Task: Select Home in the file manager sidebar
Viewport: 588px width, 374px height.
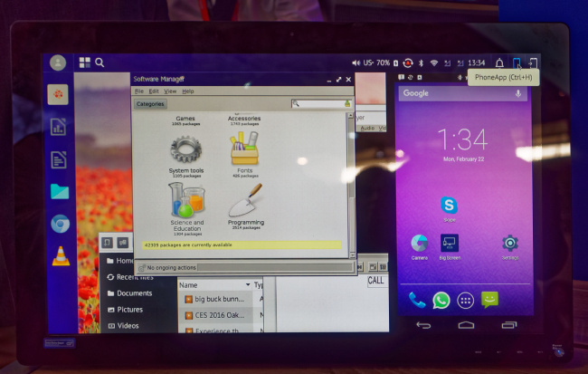Action: coord(119,261)
